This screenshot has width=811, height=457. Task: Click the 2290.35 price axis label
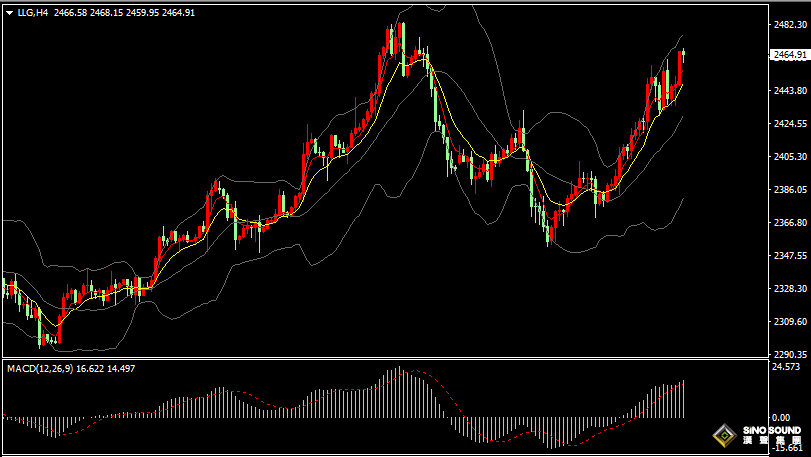pyautogui.click(x=789, y=355)
